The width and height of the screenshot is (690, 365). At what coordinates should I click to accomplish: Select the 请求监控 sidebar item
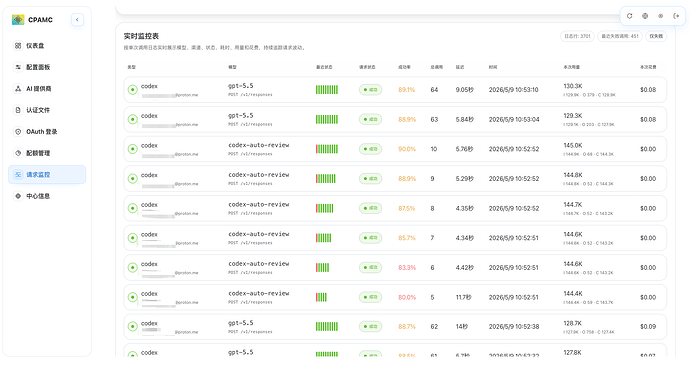[x=47, y=174]
